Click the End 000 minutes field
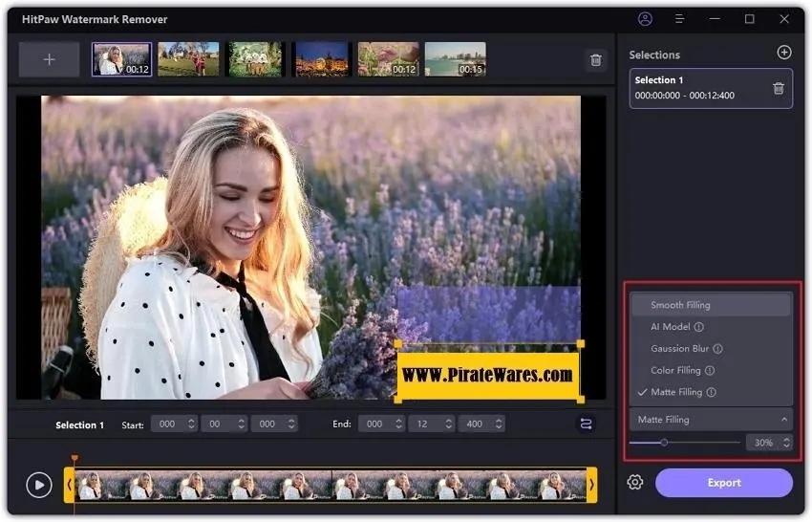The height and width of the screenshot is (522, 812). (374, 424)
